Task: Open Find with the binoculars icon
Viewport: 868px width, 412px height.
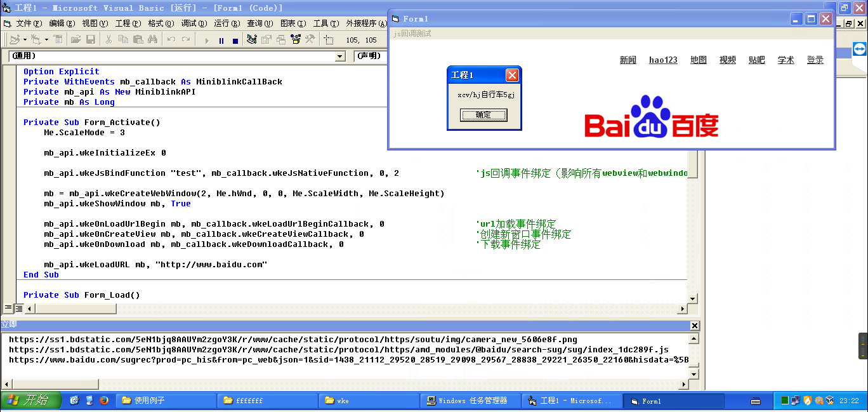Action: point(152,39)
